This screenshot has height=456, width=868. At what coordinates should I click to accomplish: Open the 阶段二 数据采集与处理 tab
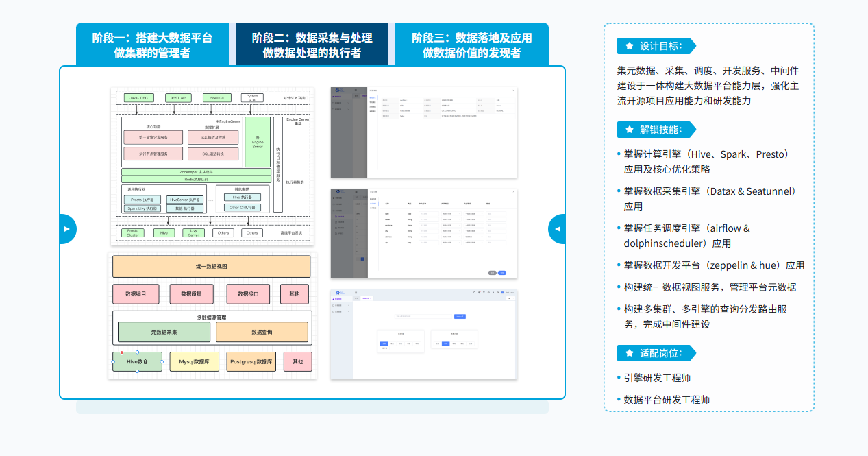[312, 45]
